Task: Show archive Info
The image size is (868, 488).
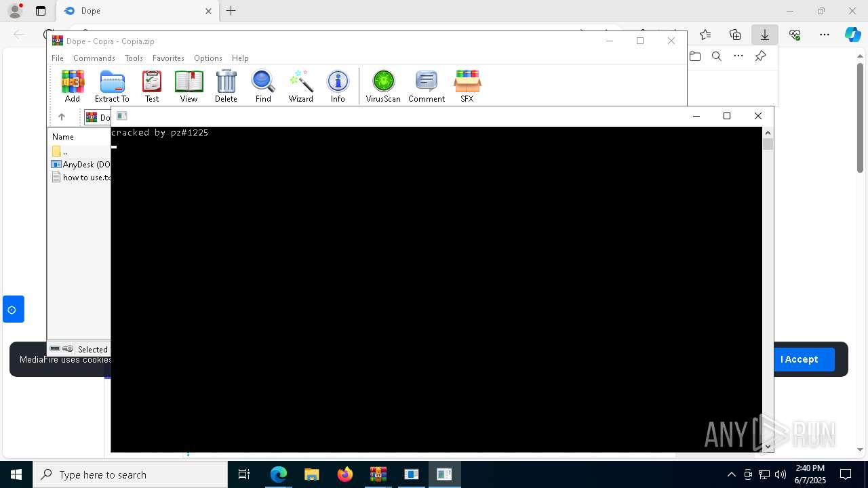Action: coord(338,86)
